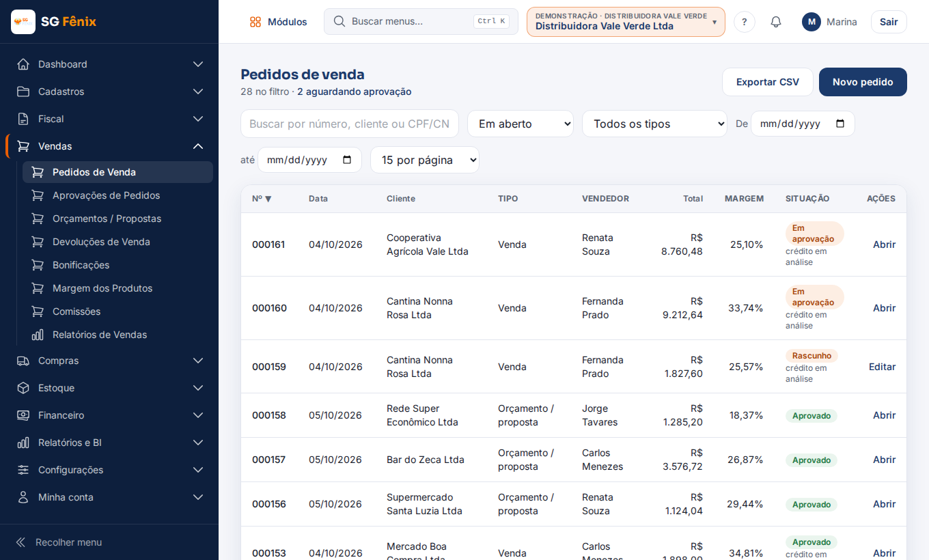Viewport: 929px width, 560px height.
Task: Open Comissões menu item
Action: [117, 311]
